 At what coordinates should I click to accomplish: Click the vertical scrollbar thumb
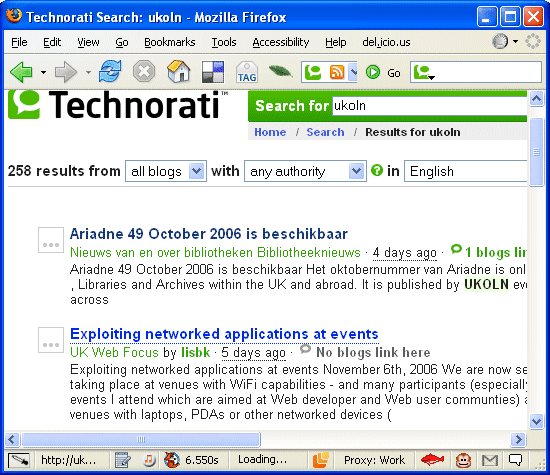pyautogui.click(x=536, y=152)
